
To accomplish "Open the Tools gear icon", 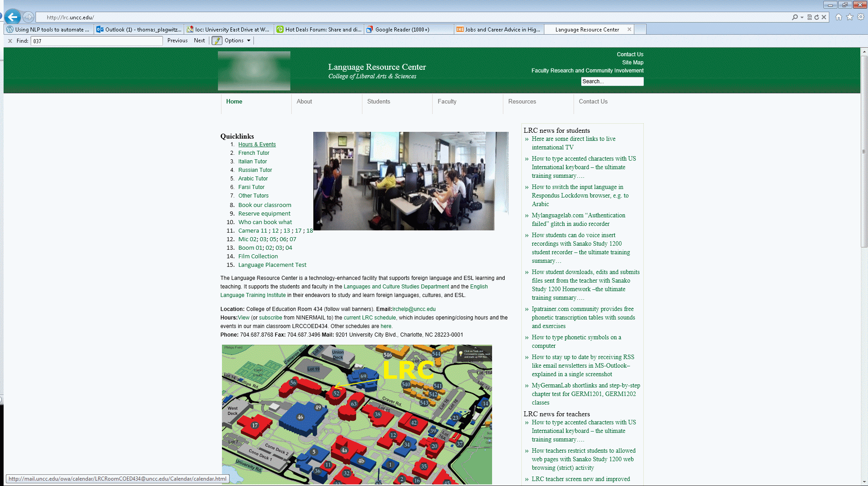I will click(x=860, y=17).
